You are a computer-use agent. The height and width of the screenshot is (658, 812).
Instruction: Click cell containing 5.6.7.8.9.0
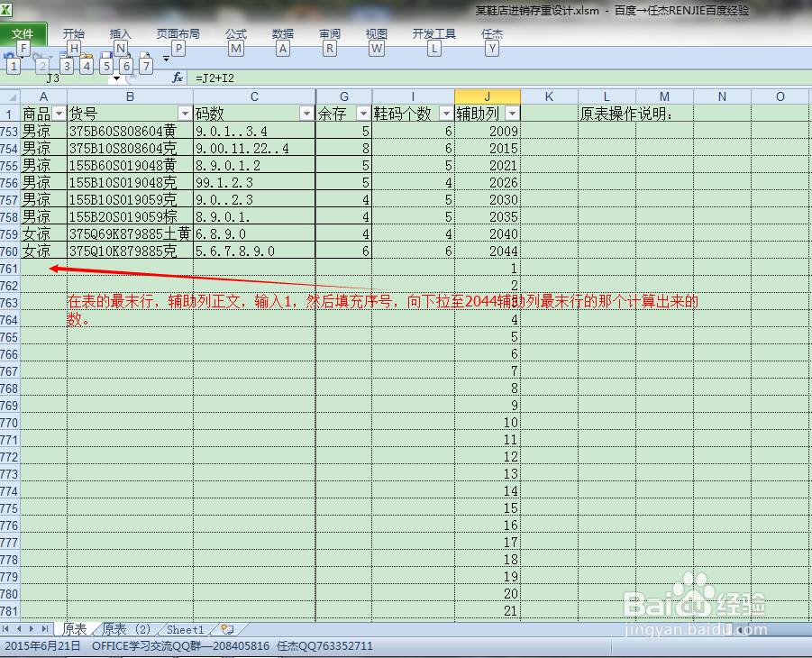(x=254, y=251)
